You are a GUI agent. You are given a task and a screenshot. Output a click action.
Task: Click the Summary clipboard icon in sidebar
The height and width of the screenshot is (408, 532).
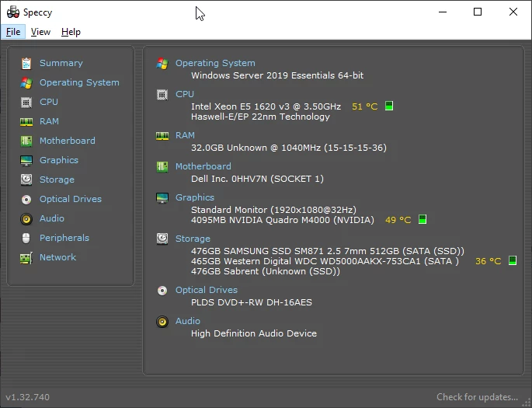26,64
